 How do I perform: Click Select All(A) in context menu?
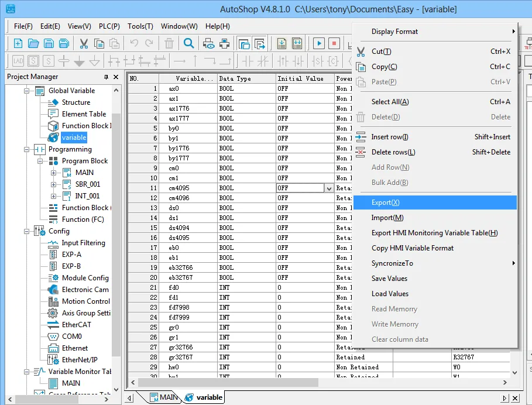click(435, 102)
